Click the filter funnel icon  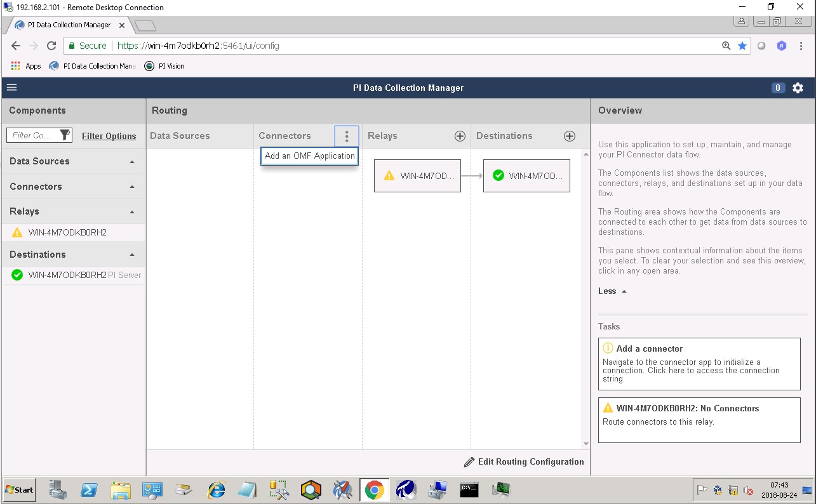tap(64, 135)
